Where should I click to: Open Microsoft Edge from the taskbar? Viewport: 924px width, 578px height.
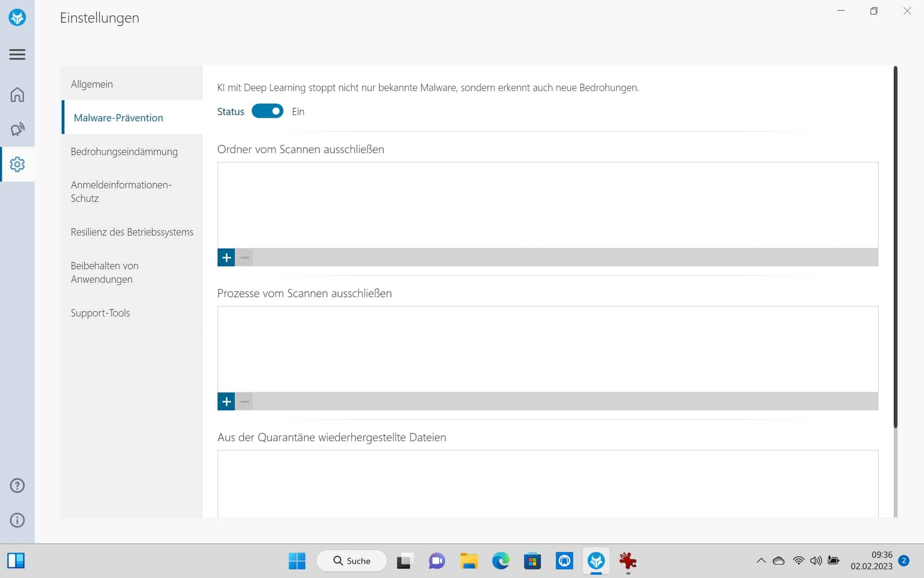tap(500, 561)
